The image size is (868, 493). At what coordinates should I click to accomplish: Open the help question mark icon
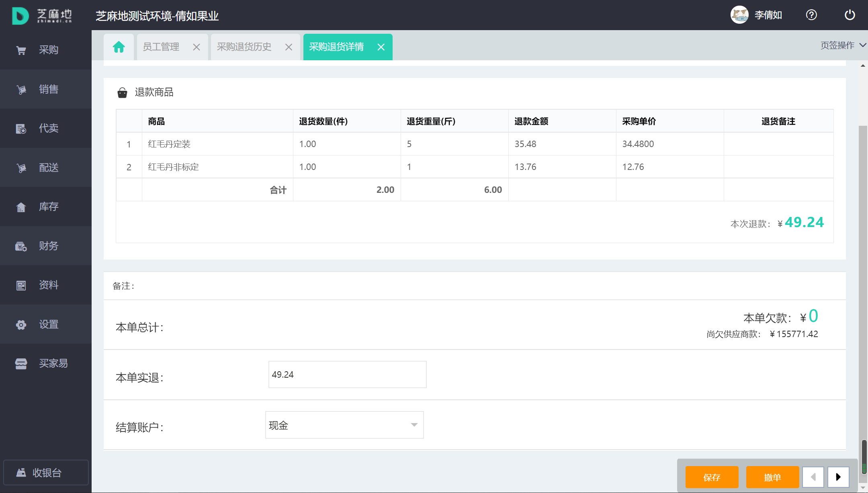point(811,15)
